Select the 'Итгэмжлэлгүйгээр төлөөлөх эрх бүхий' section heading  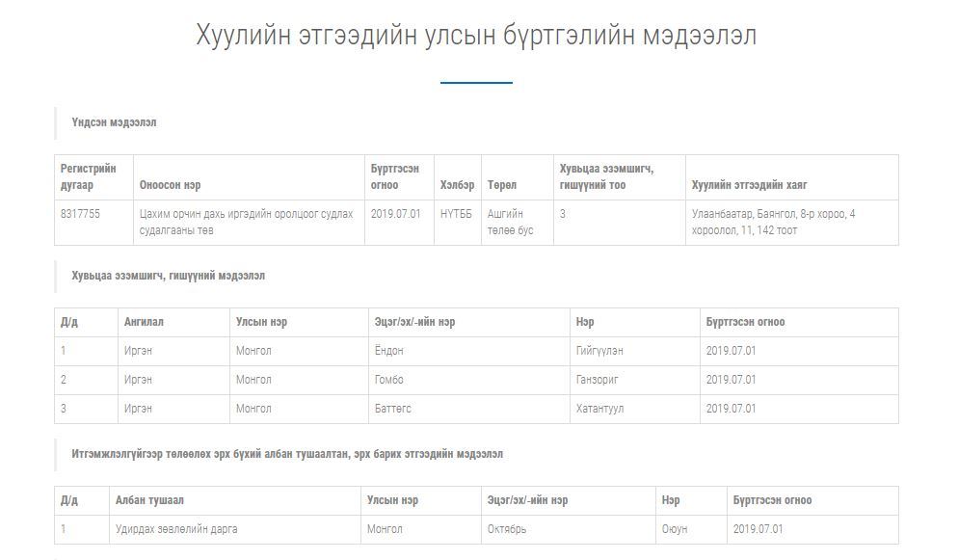(287, 454)
